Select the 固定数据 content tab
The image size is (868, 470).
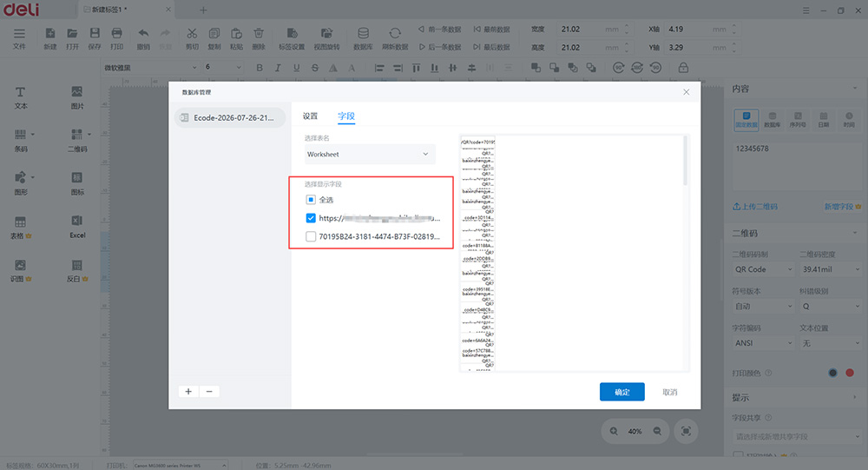tap(746, 120)
